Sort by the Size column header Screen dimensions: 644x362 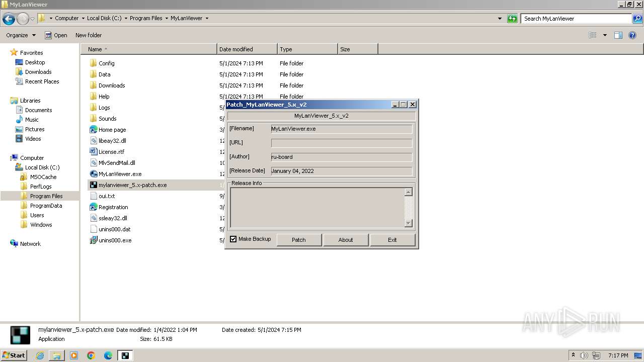tap(358, 49)
